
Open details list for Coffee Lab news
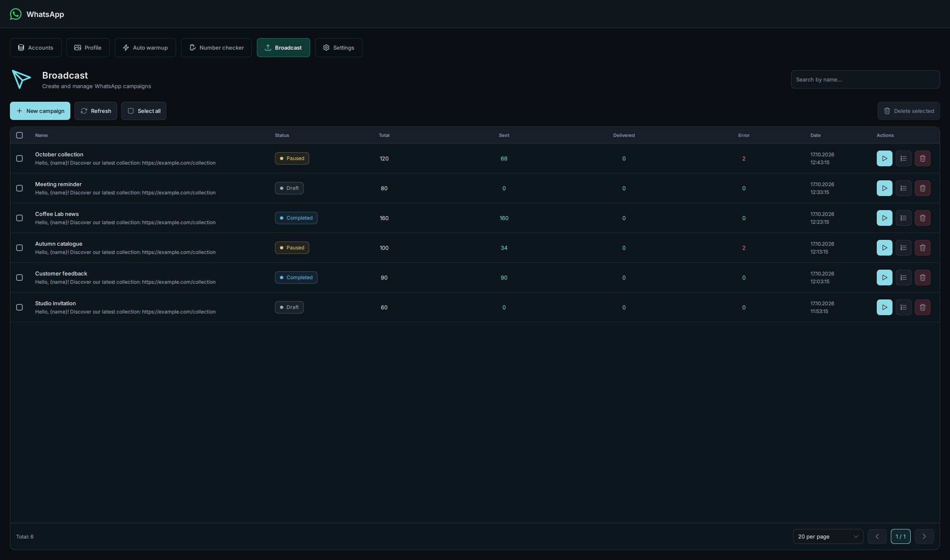903,218
